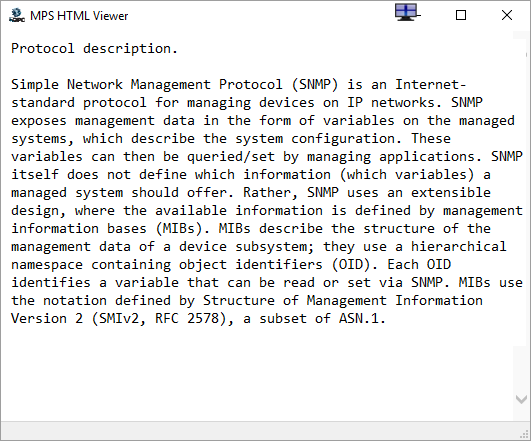Click the "(SNMP)" text in first line

tap(315, 85)
